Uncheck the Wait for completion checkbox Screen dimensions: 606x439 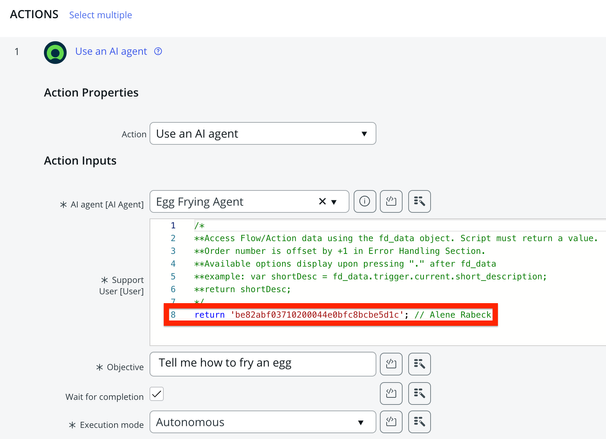[157, 395]
